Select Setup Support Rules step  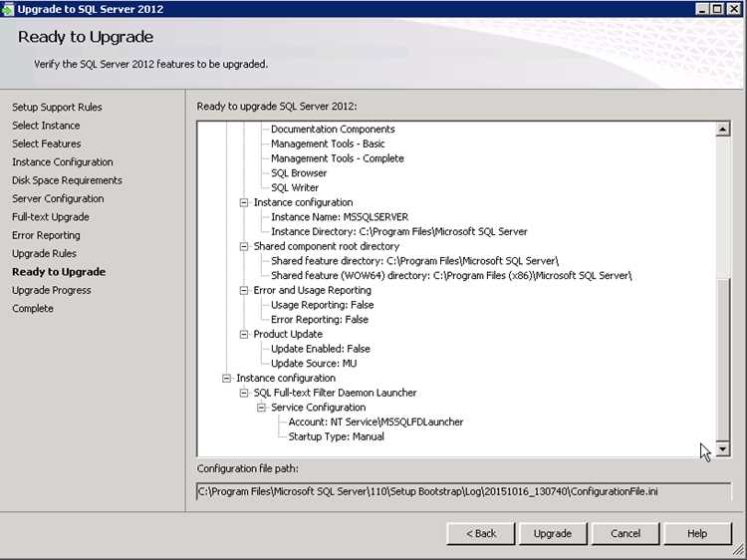tap(57, 108)
